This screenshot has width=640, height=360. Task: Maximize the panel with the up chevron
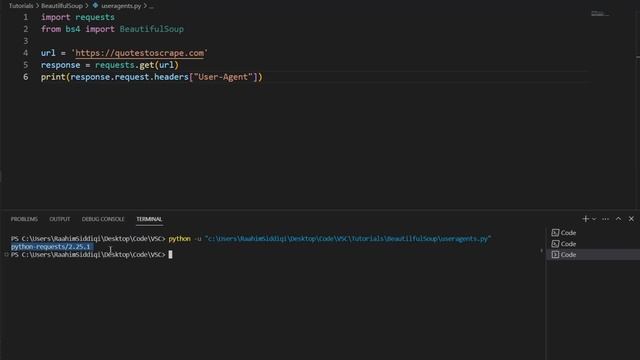tap(619, 219)
